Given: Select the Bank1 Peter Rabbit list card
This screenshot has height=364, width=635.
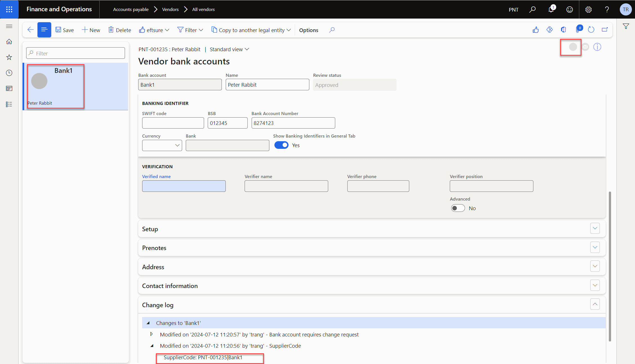Looking at the screenshot, I should 75,86.
